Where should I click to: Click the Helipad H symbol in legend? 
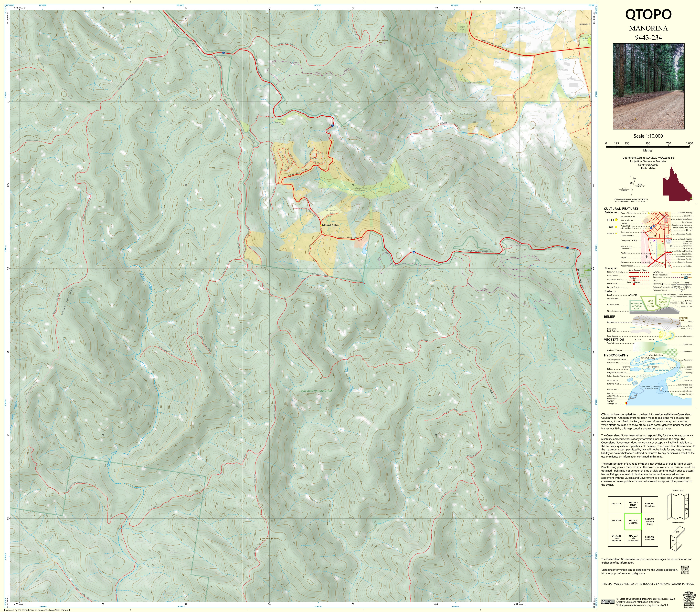tap(650, 263)
